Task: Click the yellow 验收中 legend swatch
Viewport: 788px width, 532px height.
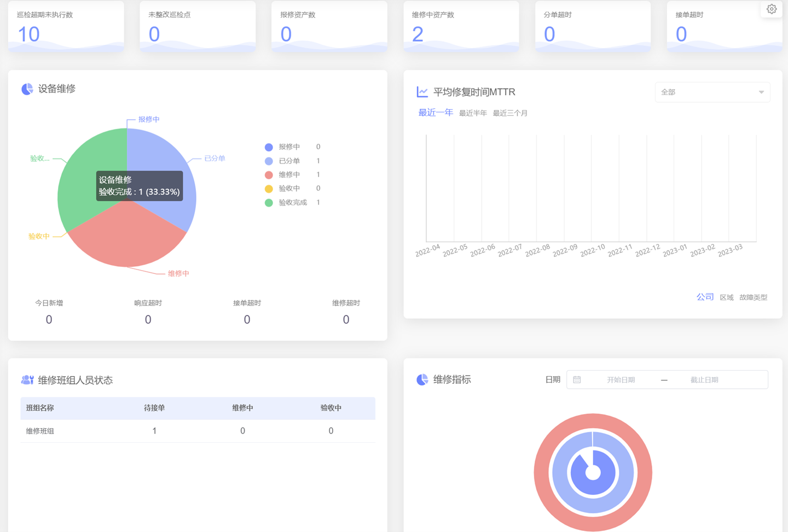Action: tap(269, 189)
